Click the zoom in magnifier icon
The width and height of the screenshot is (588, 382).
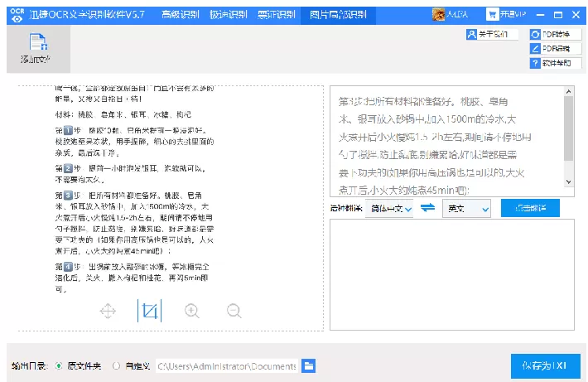click(192, 311)
